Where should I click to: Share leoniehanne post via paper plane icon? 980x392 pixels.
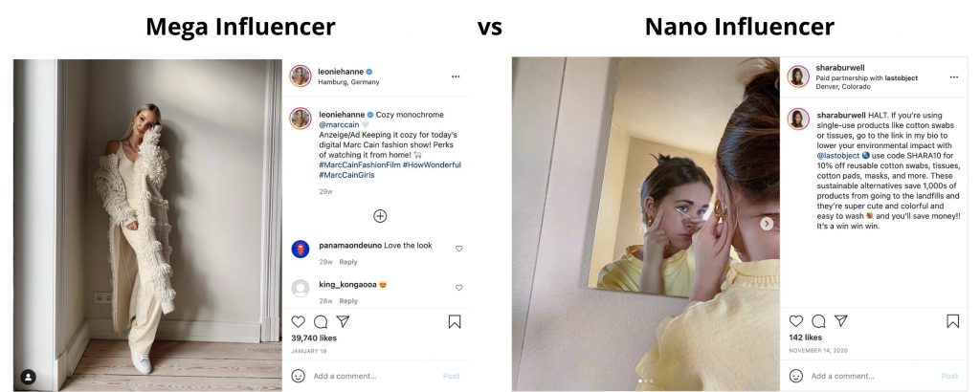343,321
